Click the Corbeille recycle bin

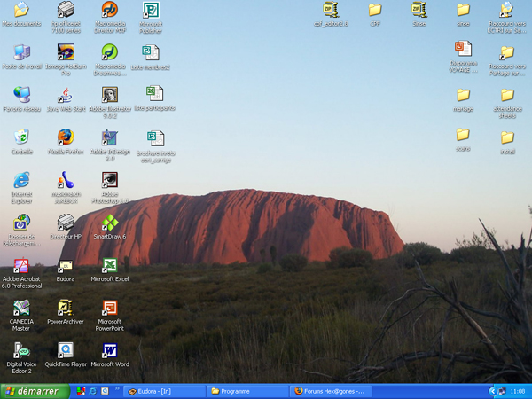[x=22, y=137]
